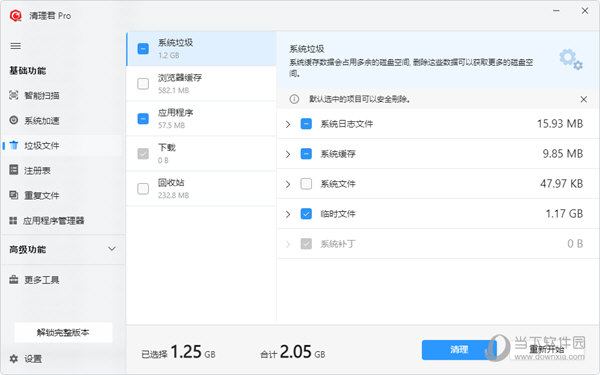Click the greyed 系统补丁 row label
The width and height of the screenshot is (600, 375).
pyautogui.click(x=338, y=244)
